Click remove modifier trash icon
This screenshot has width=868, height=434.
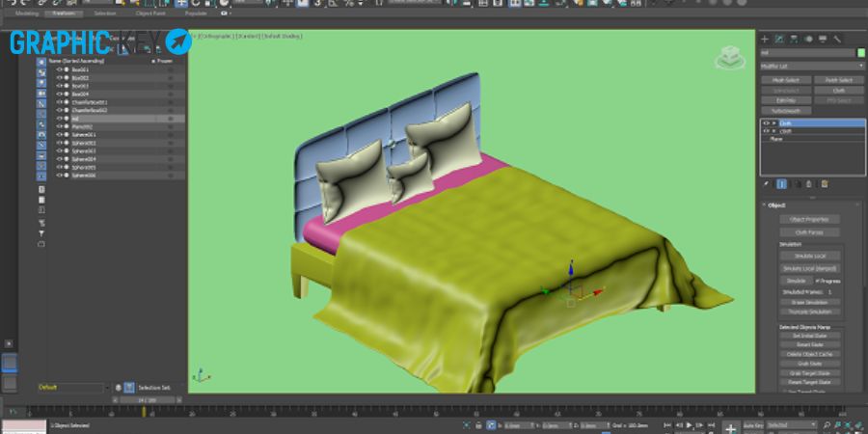tap(809, 184)
